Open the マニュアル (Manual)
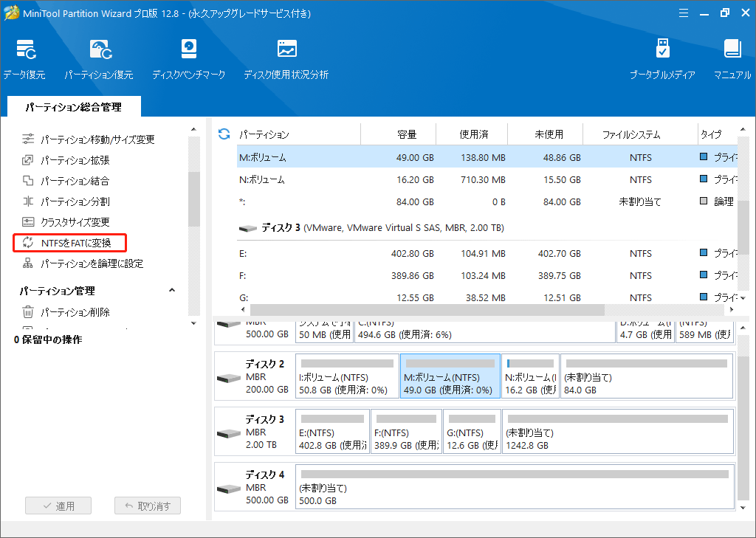756x538 pixels. coord(732,59)
